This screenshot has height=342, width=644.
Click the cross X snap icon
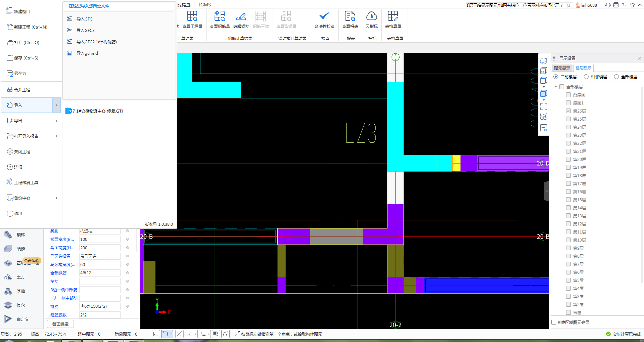coord(179,334)
